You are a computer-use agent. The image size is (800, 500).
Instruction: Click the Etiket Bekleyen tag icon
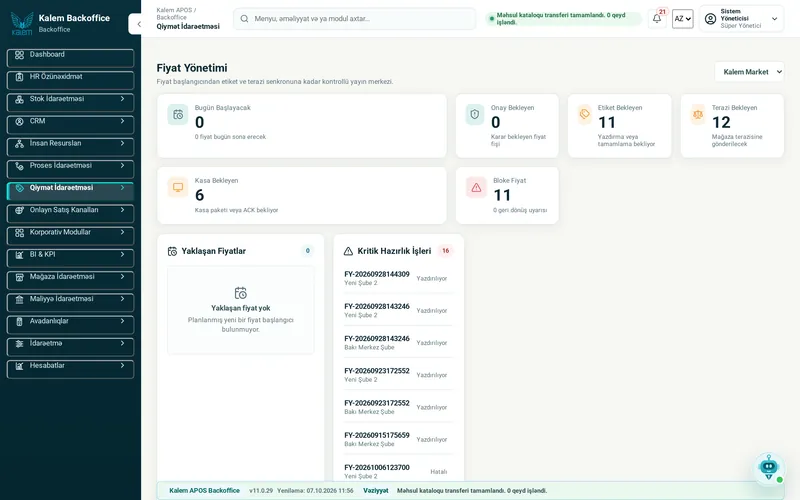point(585,114)
